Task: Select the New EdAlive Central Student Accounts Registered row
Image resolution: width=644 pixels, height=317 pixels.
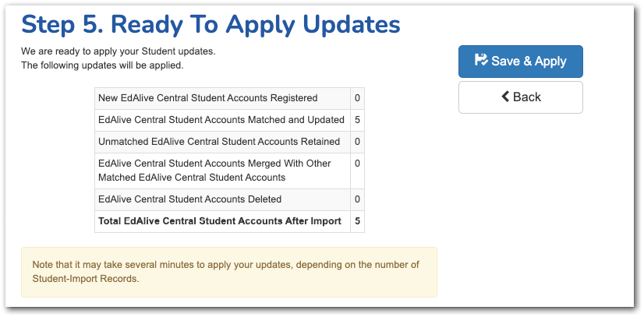Action: [x=229, y=98]
